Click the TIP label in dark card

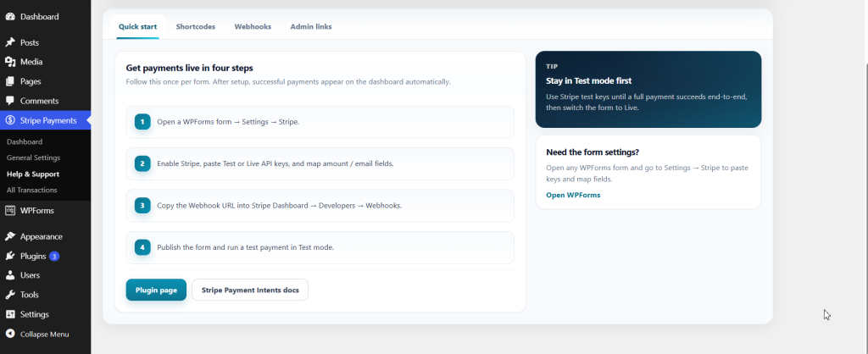(x=552, y=66)
